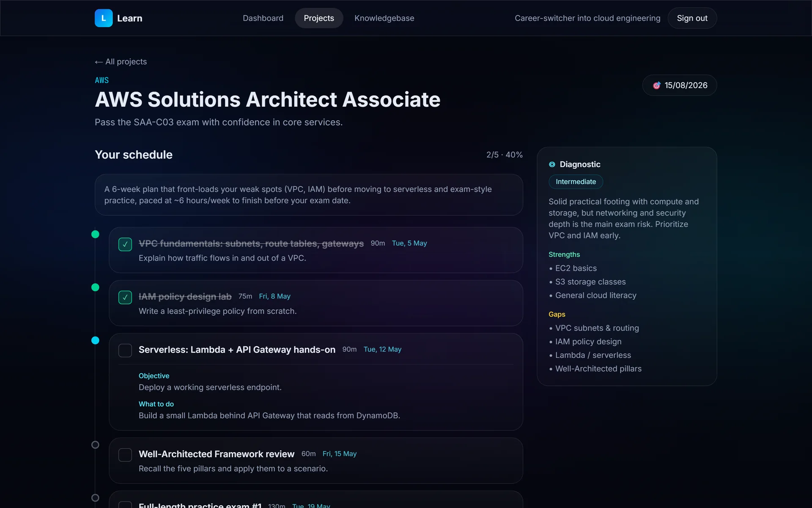The image size is (812, 508).
Task: Click timeline marker for Well-Architected review
Action: [96, 445]
